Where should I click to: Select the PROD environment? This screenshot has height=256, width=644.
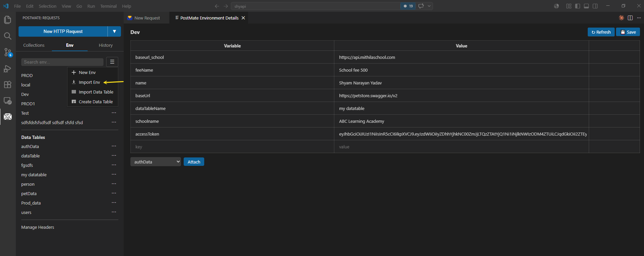click(x=27, y=75)
